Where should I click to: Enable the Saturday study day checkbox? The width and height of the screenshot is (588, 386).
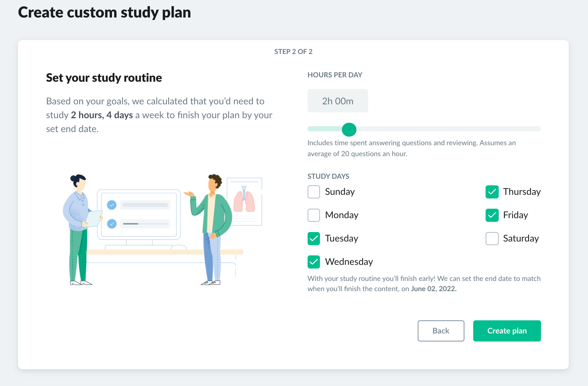[492, 238]
